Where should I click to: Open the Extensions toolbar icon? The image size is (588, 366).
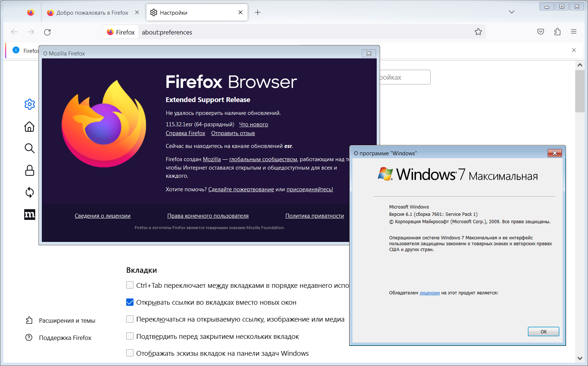pos(558,32)
